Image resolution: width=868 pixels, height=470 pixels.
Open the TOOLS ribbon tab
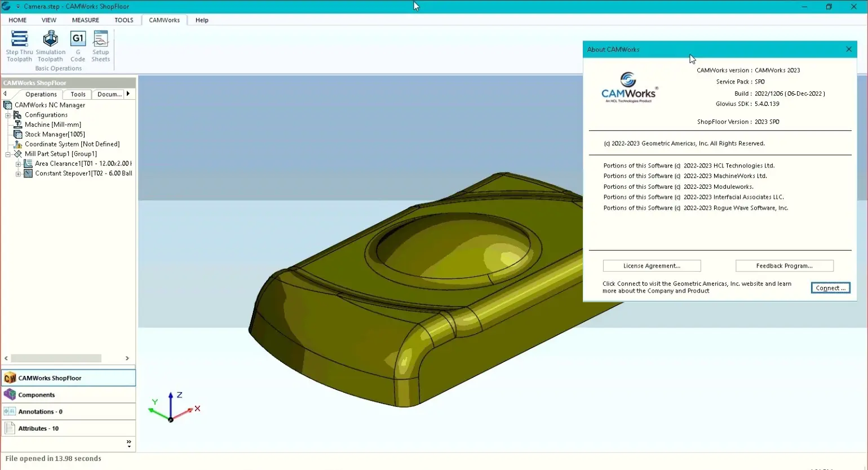124,20
